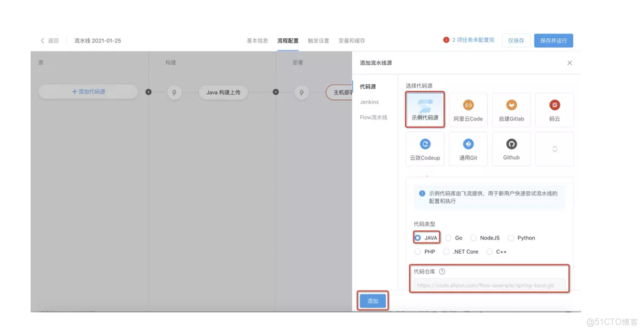Click the 2 项任务未配置完 warning link
This screenshot has height=332, width=644.
coord(473,40)
